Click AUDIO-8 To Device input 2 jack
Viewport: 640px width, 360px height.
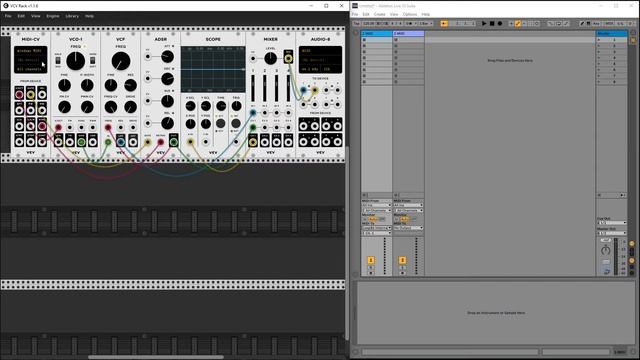(x=315, y=90)
